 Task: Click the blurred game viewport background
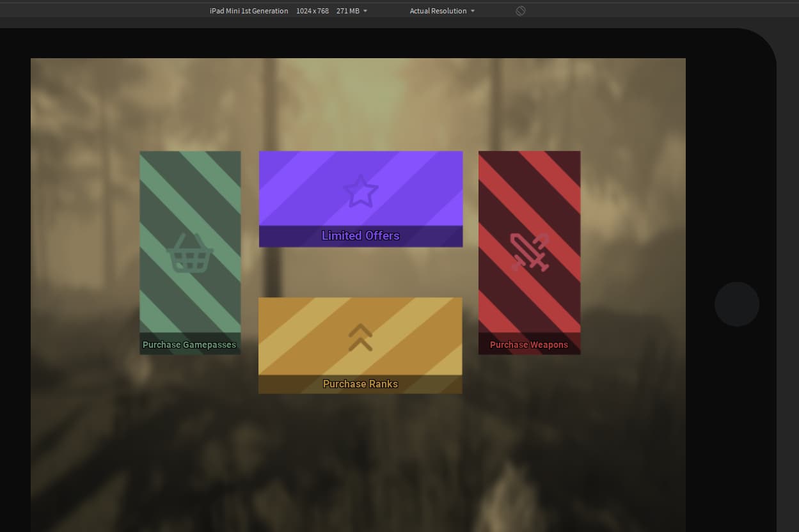358,460
